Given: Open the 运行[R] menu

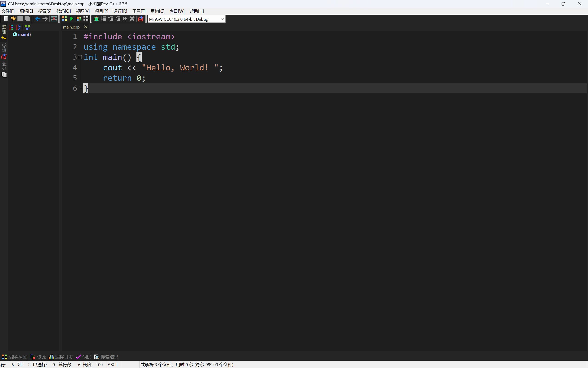Looking at the screenshot, I should coord(120,11).
